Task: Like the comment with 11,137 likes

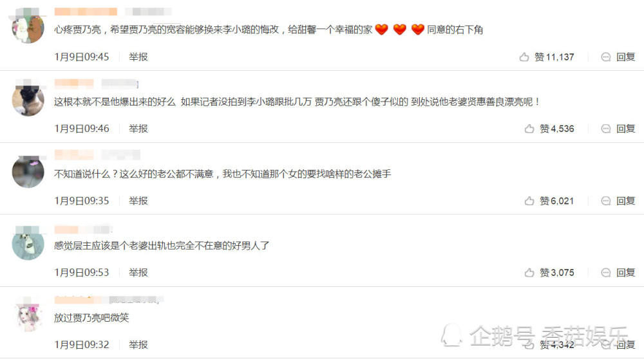Action: (x=524, y=57)
